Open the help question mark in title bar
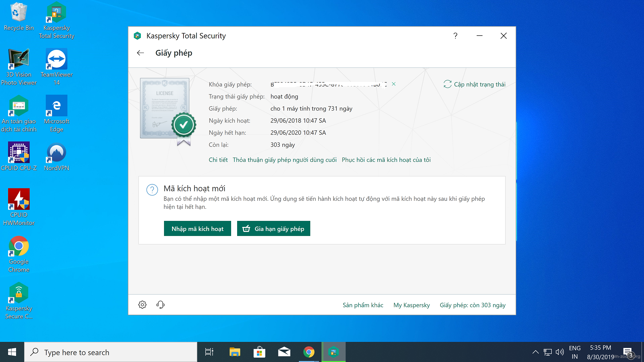 click(x=455, y=36)
